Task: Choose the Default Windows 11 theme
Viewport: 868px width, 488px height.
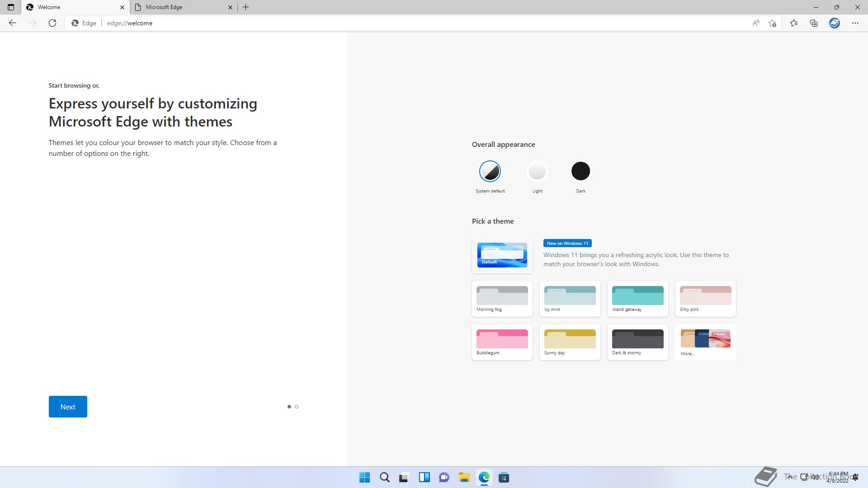Action: pyautogui.click(x=502, y=255)
